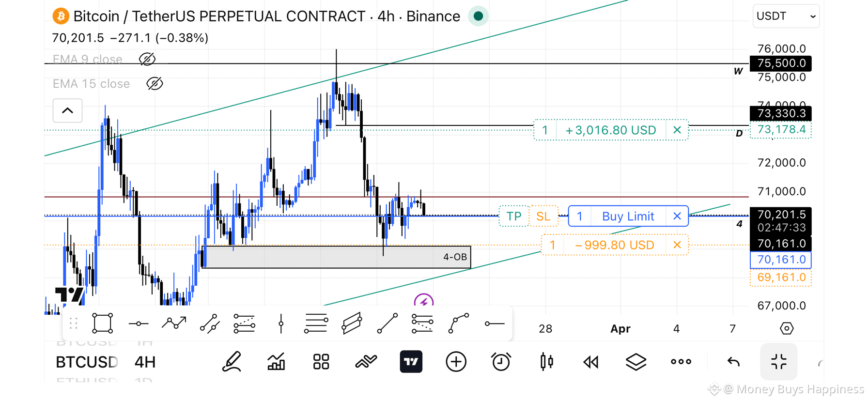The width and height of the screenshot is (868, 401).
Task: Remove the +3,016.80 USD take profit
Action: tap(677, 130)
